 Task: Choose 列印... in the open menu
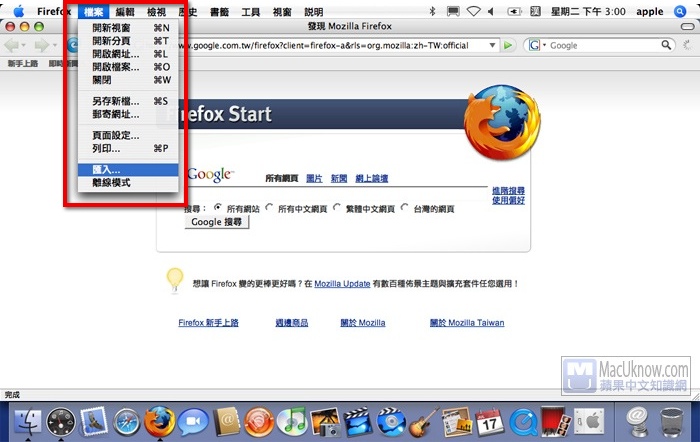128,148
